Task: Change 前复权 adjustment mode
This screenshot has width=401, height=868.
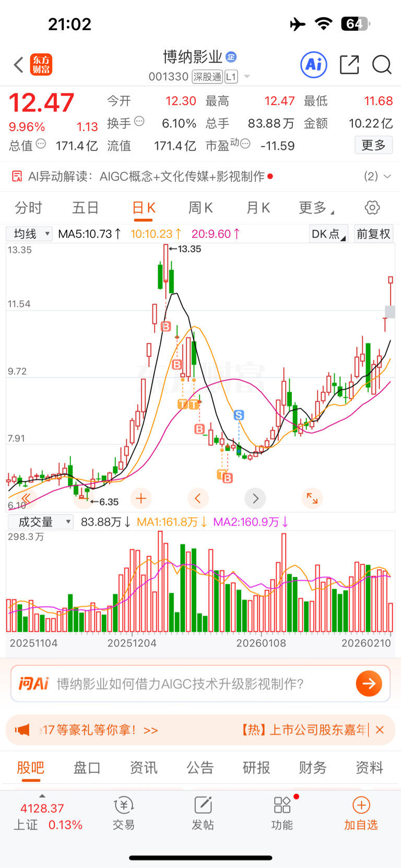Action: 374,234
